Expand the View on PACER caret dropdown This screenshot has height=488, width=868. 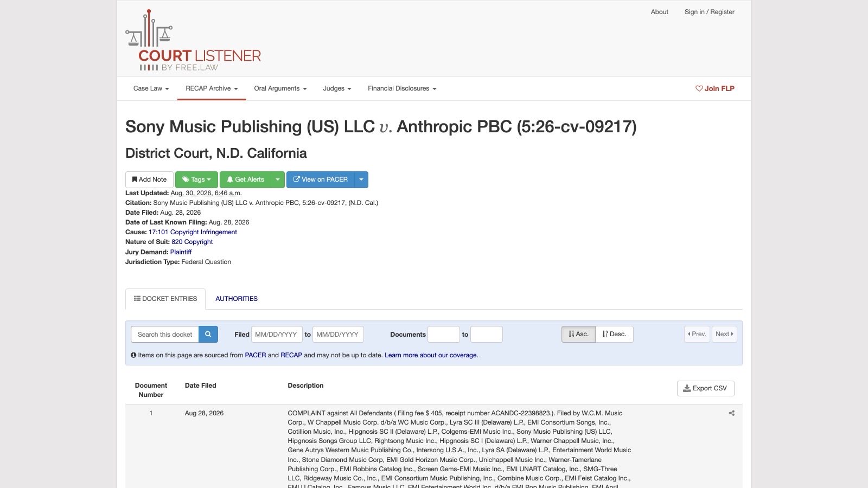(x=361, y=179)
